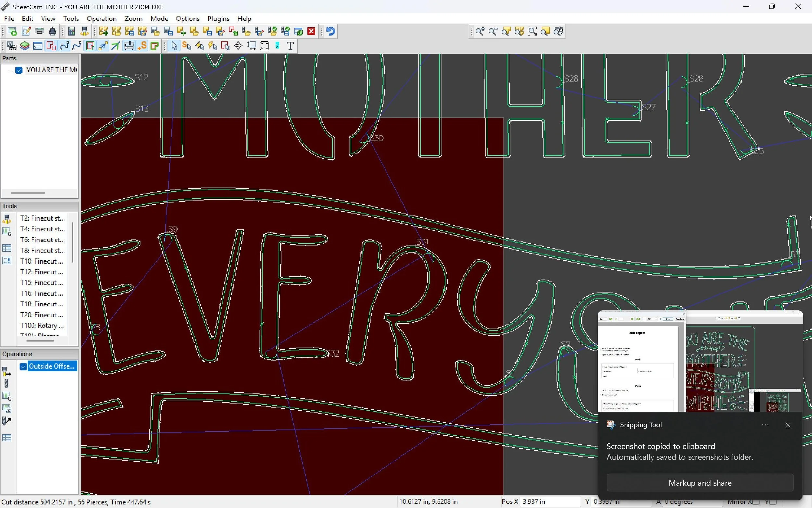This screenshot has height=508, width=812.
Task: Open the Plugins menu
Action: [218, 19]
